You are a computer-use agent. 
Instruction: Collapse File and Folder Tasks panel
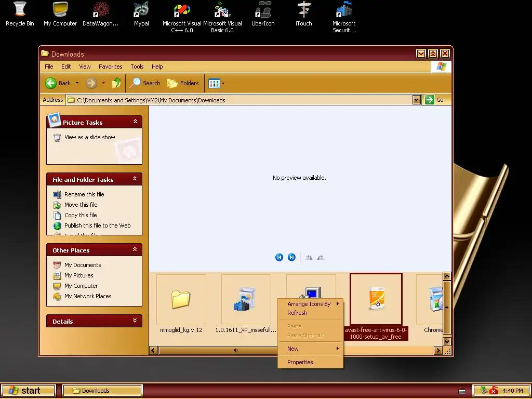(135, 179)
